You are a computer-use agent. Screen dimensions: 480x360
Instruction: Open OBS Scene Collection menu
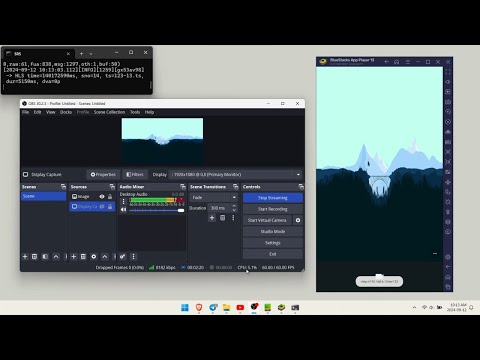(x=109, y=112)
